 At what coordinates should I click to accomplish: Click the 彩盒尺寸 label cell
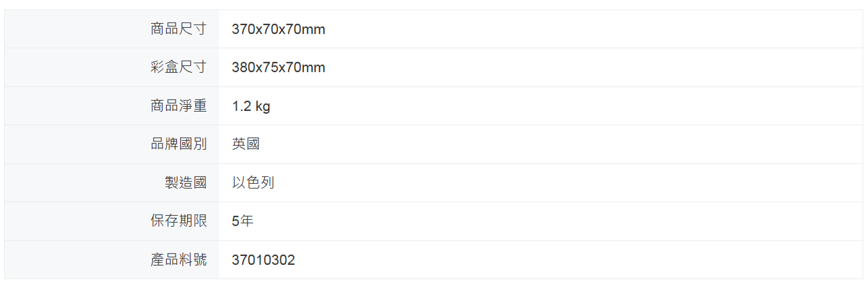pyautogui.click(x=178, y=67)
